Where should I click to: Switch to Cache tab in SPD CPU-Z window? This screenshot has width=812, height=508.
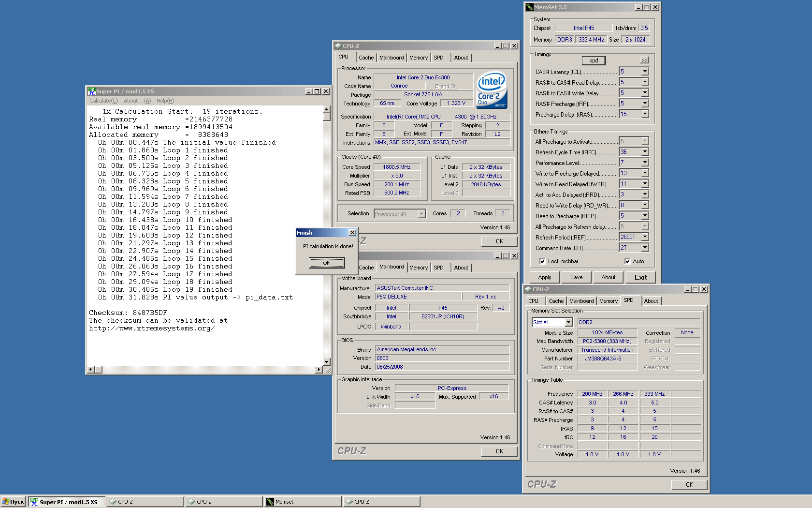(x=556, y=301)
